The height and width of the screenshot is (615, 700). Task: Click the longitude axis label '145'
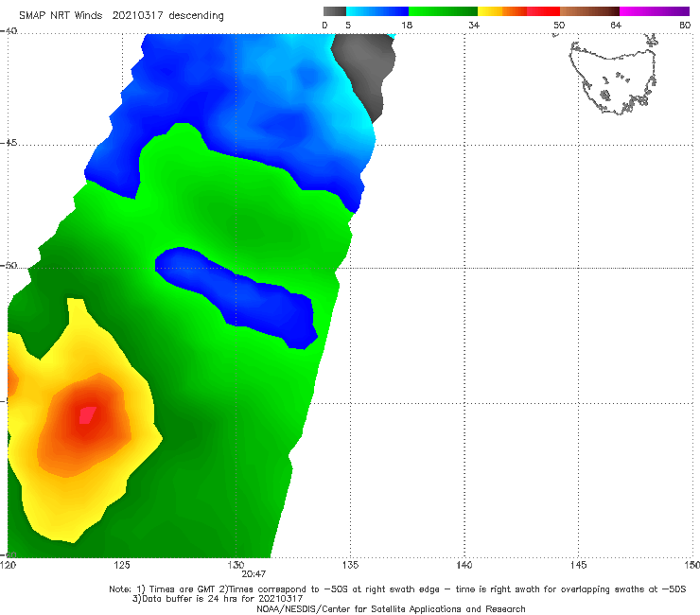pyautogui.click(x=579, y=565)
